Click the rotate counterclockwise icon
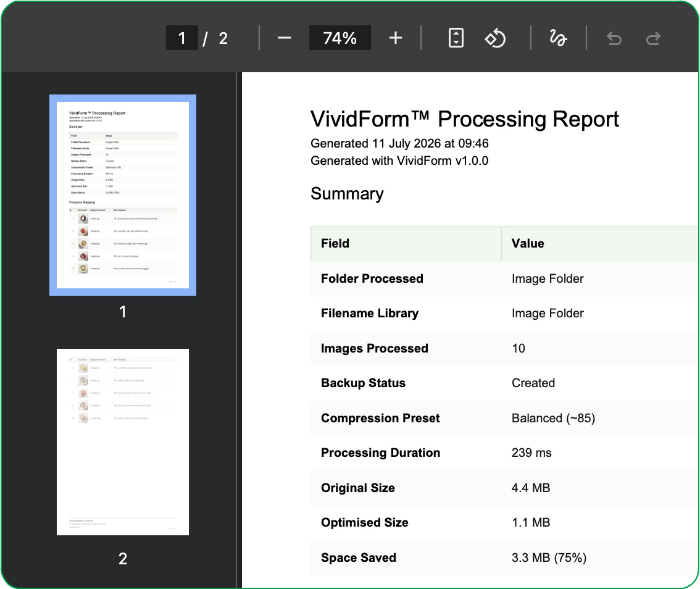Viewport: 700px width, 589px height. (x=495, y=38)
